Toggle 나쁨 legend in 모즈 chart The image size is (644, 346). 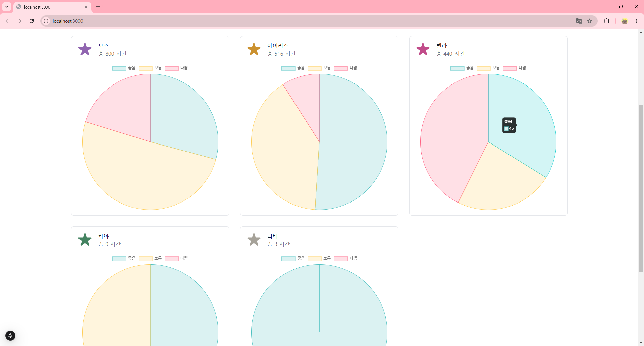pyautogui.click(x=176, y=68)
